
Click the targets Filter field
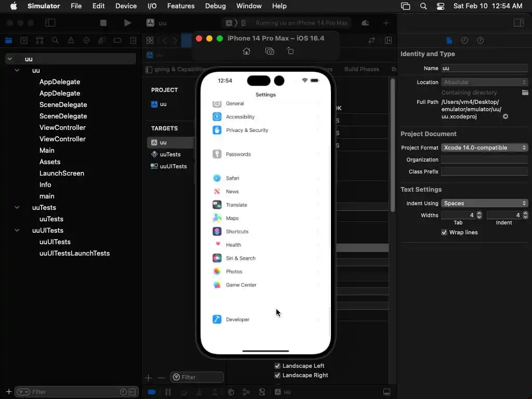click(x=197, y=377)
